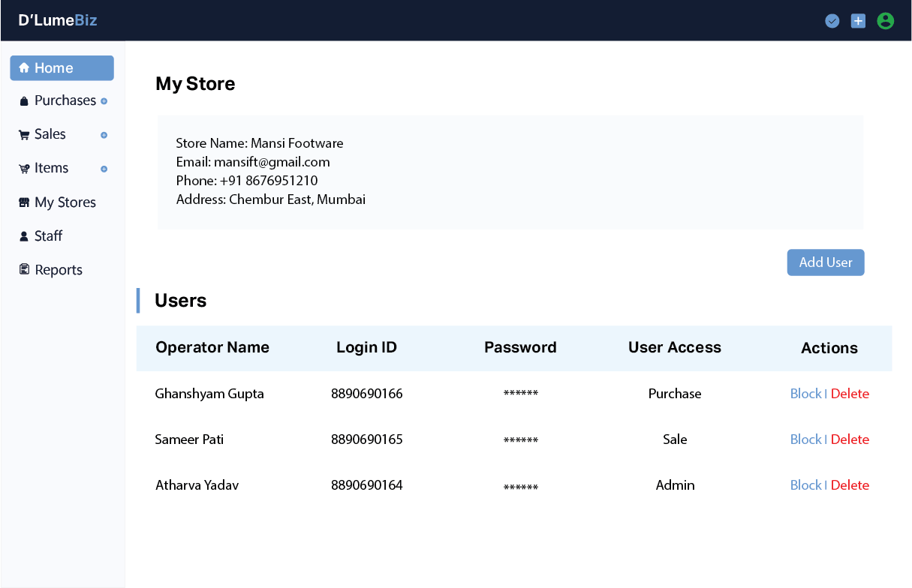Click the Add User button

tap(826, 262)
